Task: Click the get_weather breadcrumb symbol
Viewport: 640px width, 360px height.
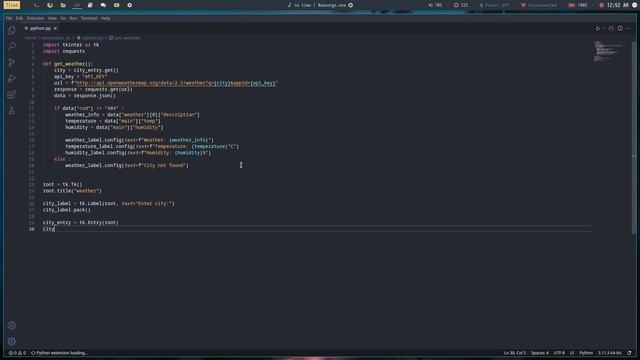Action: tap(124, 38)
